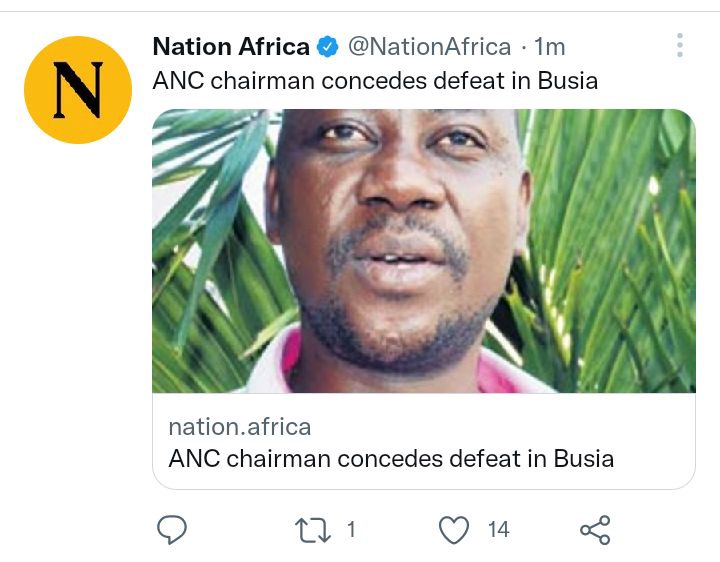
Task: Reply to the tweet via speech bubble icon
Action: (x=173, y=530)
